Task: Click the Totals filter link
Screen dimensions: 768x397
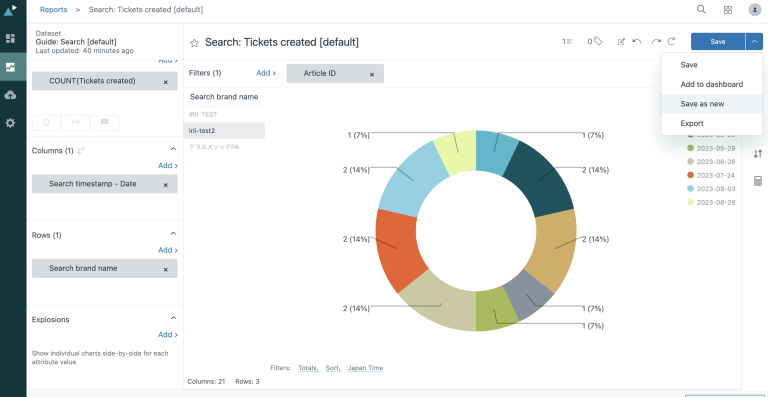Action: [309, 368]
